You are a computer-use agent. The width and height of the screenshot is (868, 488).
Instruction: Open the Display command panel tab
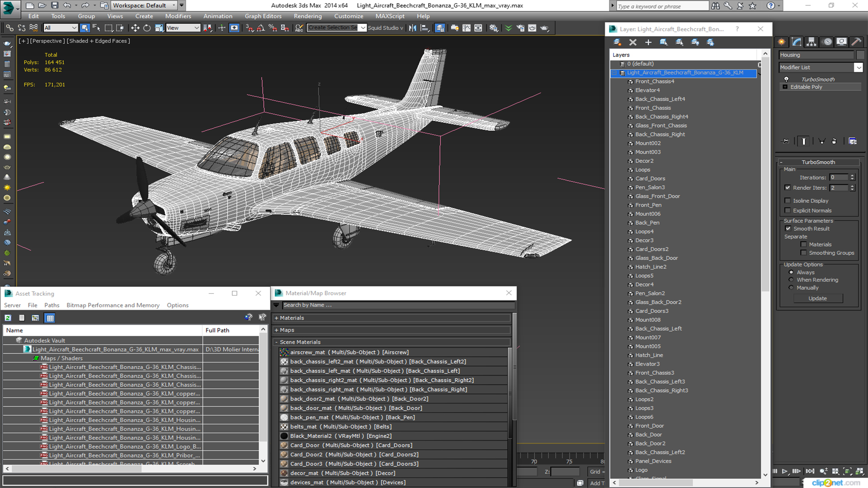pyautogui.click(x=842, y=42)
